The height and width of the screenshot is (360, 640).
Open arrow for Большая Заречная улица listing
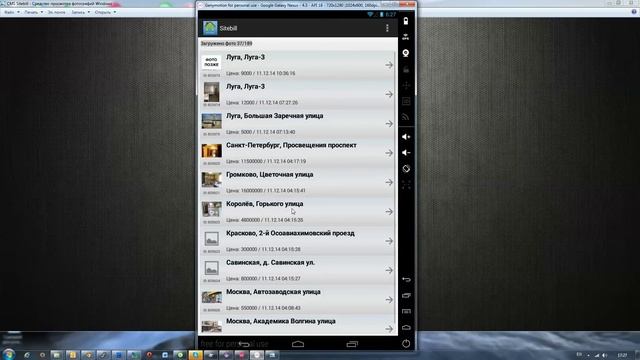389,124
